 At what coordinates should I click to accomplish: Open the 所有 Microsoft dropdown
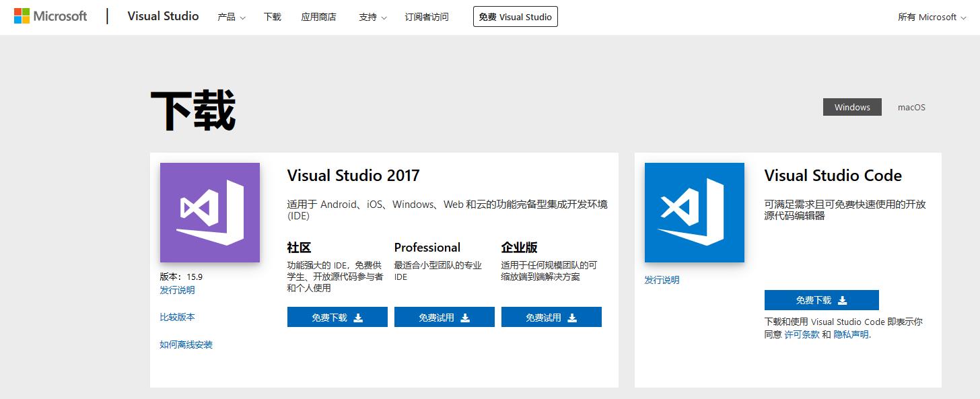click(x=932, y=17)
